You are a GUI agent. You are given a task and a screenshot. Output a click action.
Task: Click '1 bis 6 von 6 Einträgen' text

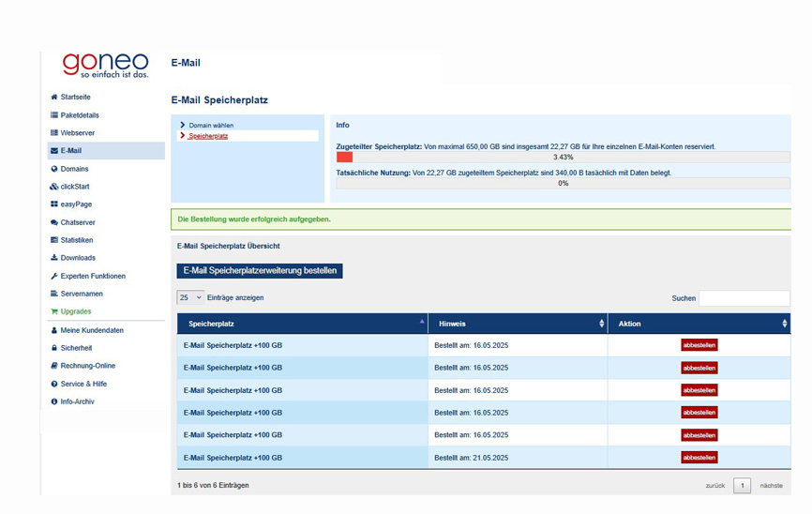(213, 486)
